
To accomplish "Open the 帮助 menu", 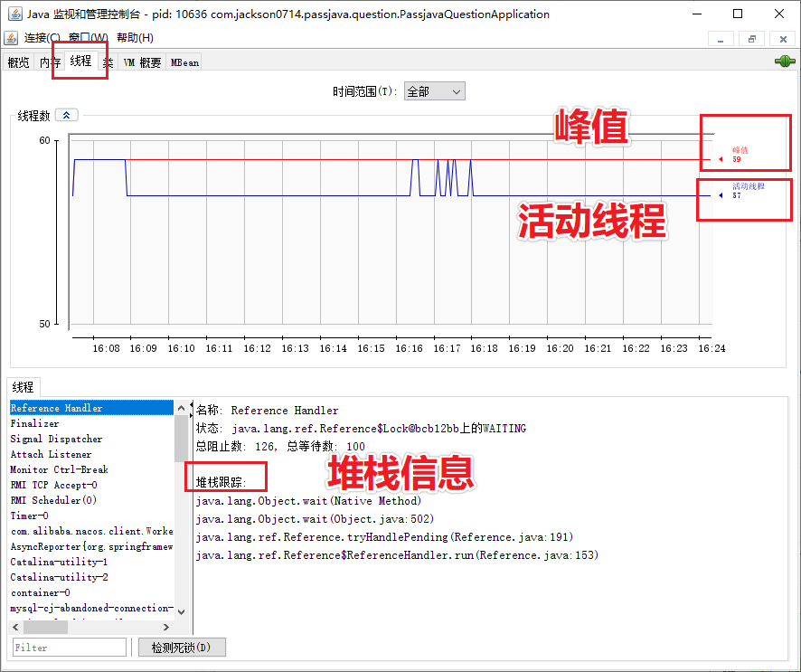I will (135, 38).
